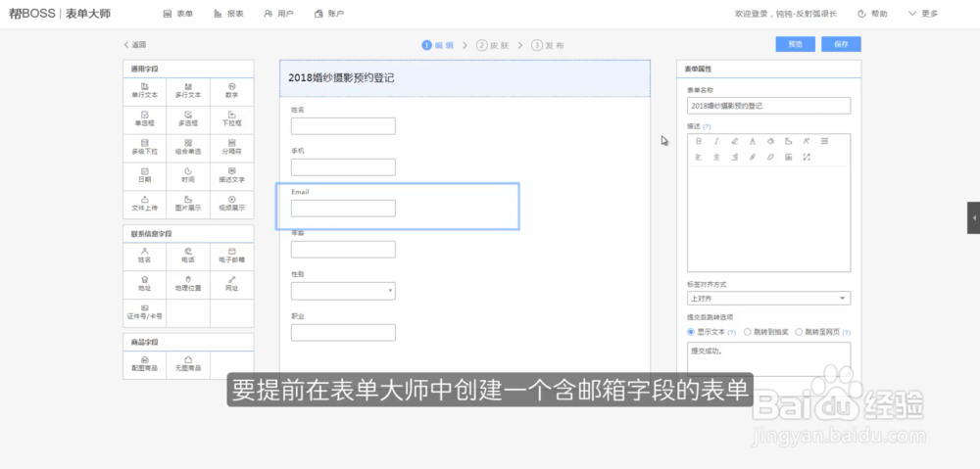Image resolution: width=980 pixels, height=469 pixels.
Task: Click the 手机 input in form
Action: coord(343,167)
